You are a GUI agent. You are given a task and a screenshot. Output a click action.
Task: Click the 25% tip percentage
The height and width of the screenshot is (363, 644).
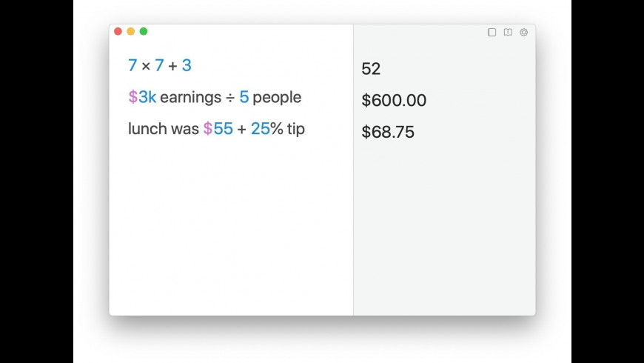click(x=266, y=129)
